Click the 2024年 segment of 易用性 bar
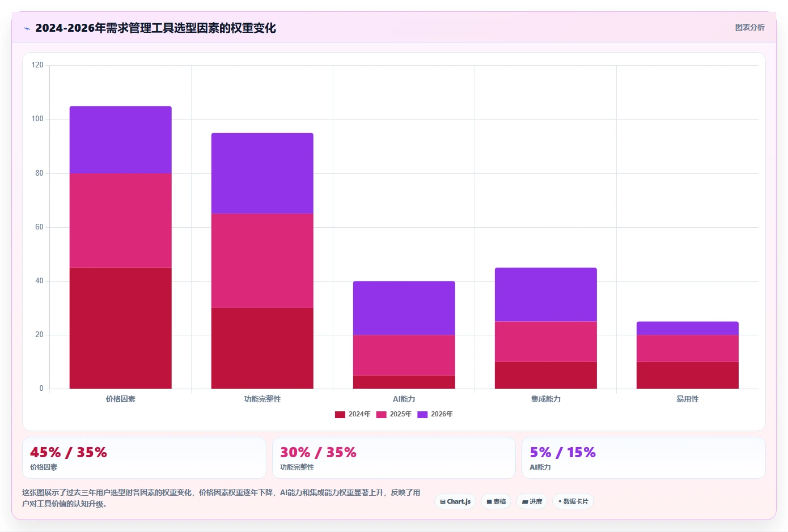The width and height of the screenshot is (788, 532). [x=688, y=375]
